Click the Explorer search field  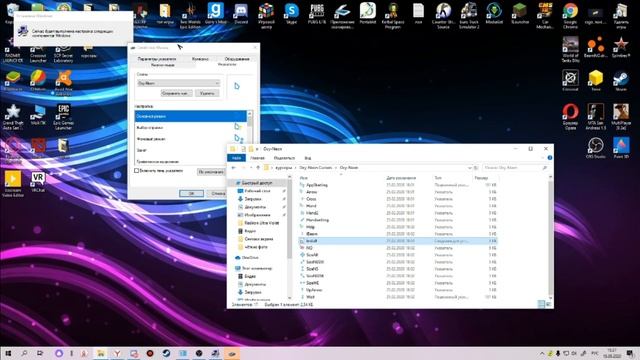pos(515,168)
